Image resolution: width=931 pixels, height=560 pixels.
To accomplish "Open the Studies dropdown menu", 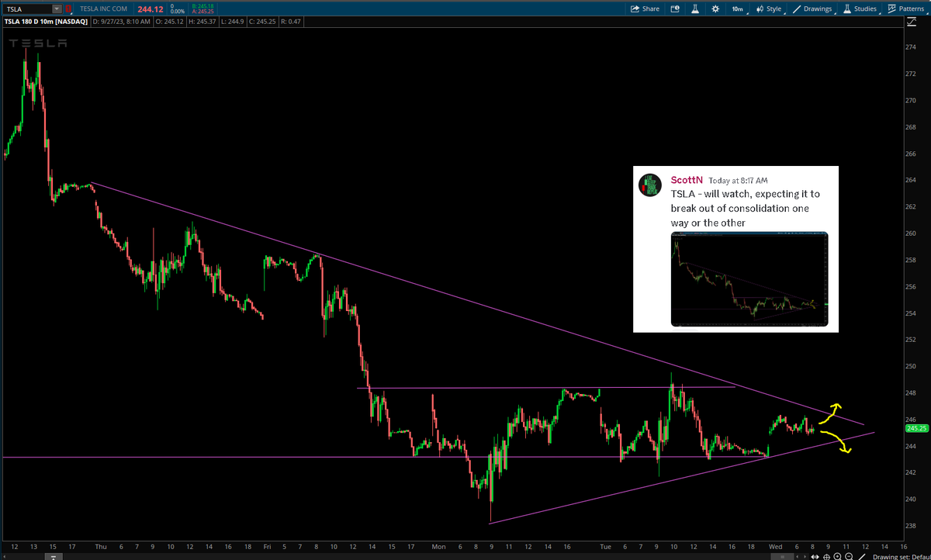I will (860, 9).
